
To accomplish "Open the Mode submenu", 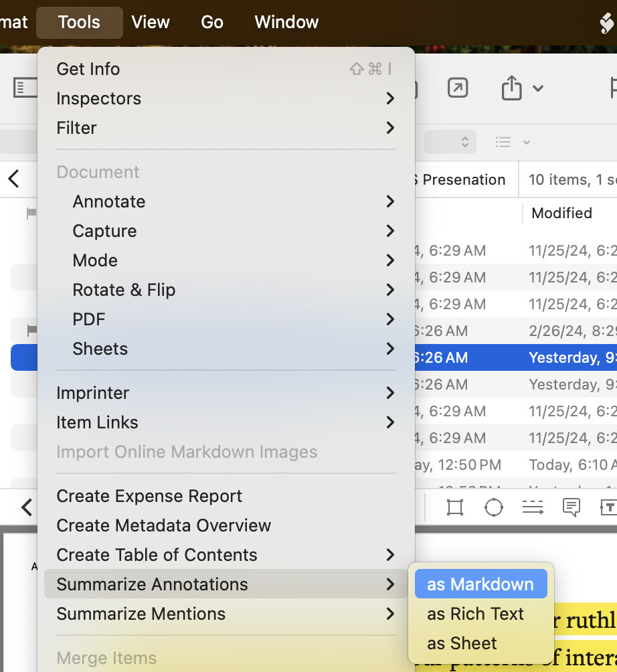I will (226, 260).
